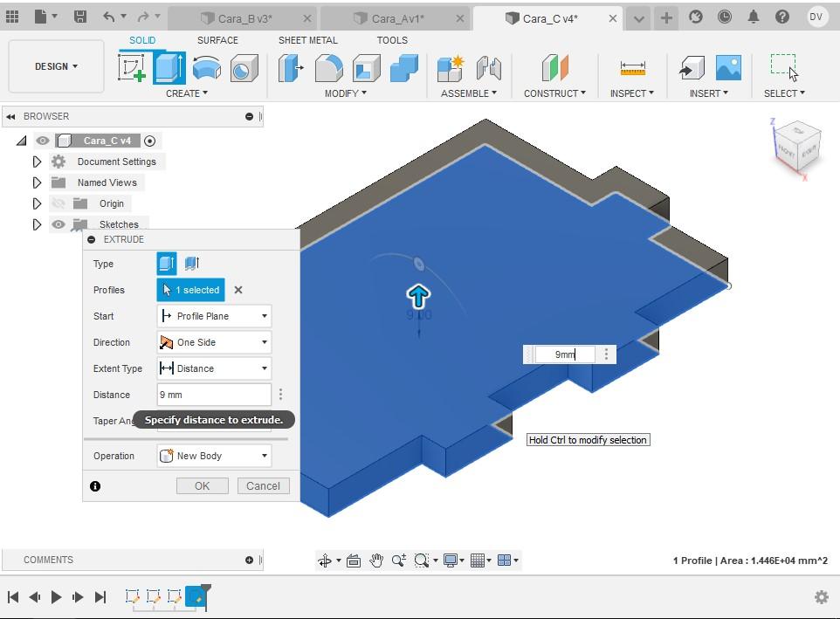Click the Profiles 1 selected button
This screenshot has width=840, height=619.
click(190, 290)
